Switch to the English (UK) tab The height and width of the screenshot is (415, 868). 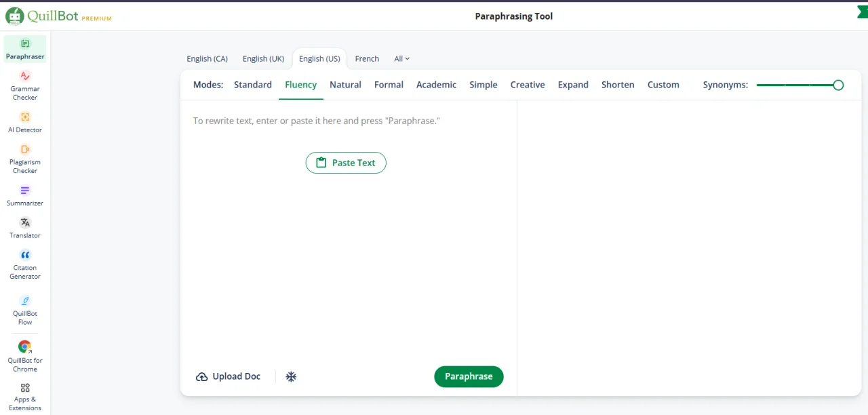tap(263, 59)
